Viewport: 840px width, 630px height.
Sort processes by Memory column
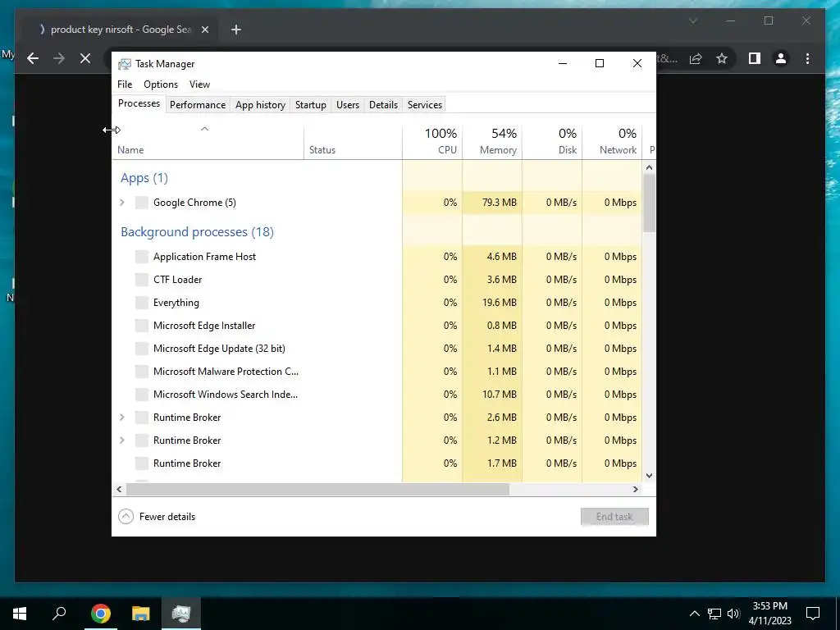tap(492, 141)
